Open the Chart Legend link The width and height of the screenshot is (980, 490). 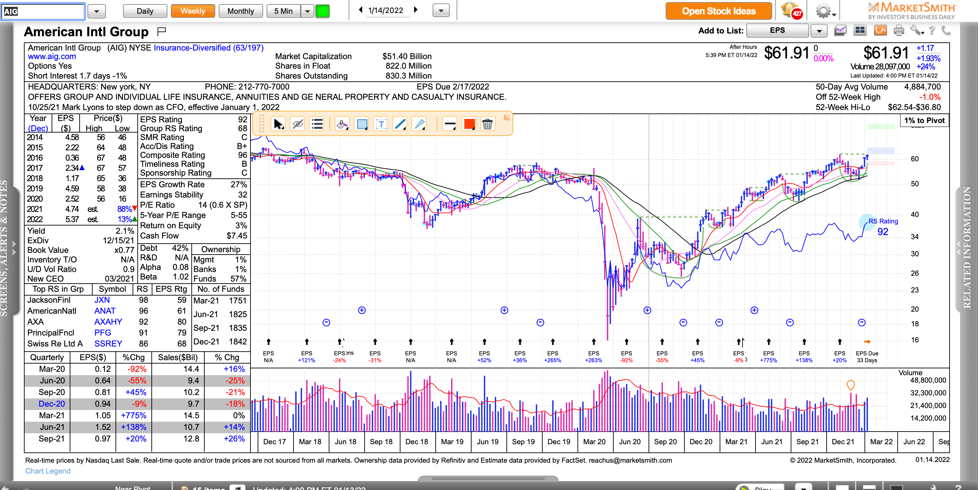(x=47, y=471)
